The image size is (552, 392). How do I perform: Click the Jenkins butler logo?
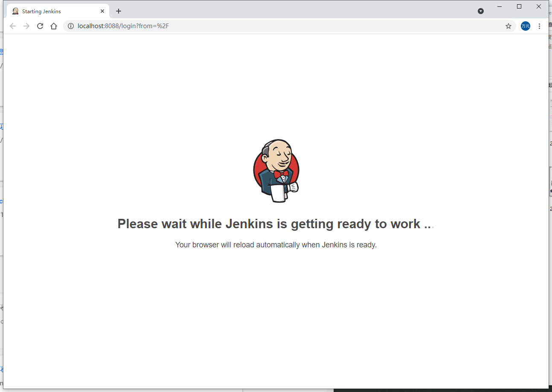pos(276,171)
